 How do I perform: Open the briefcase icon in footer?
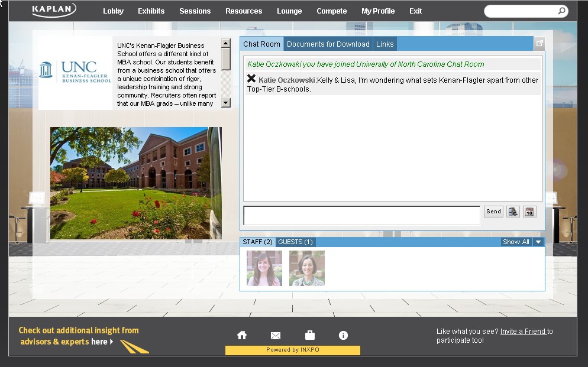click(309, 335)
